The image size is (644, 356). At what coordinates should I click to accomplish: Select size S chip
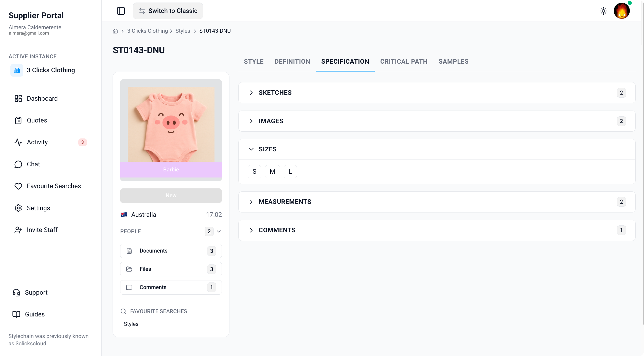pos(254,172)
